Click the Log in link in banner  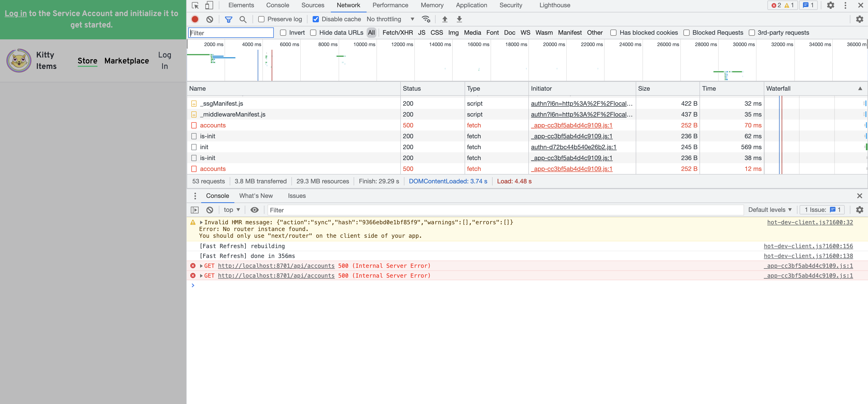16,13
